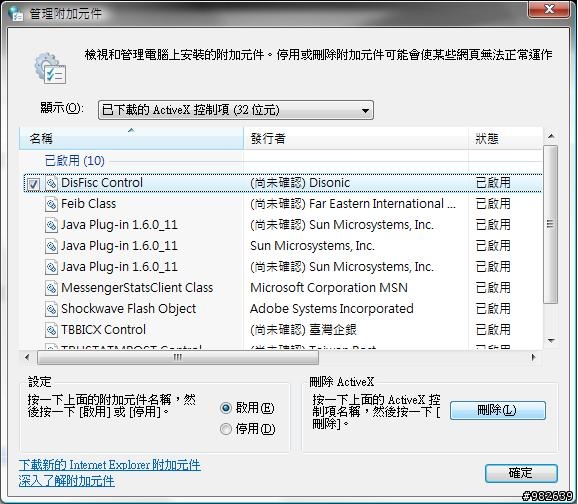The width and height of the screenshot is (578, 504).
Task: Click the horizontal scrollbar left arrow
Action: point(27,357)
